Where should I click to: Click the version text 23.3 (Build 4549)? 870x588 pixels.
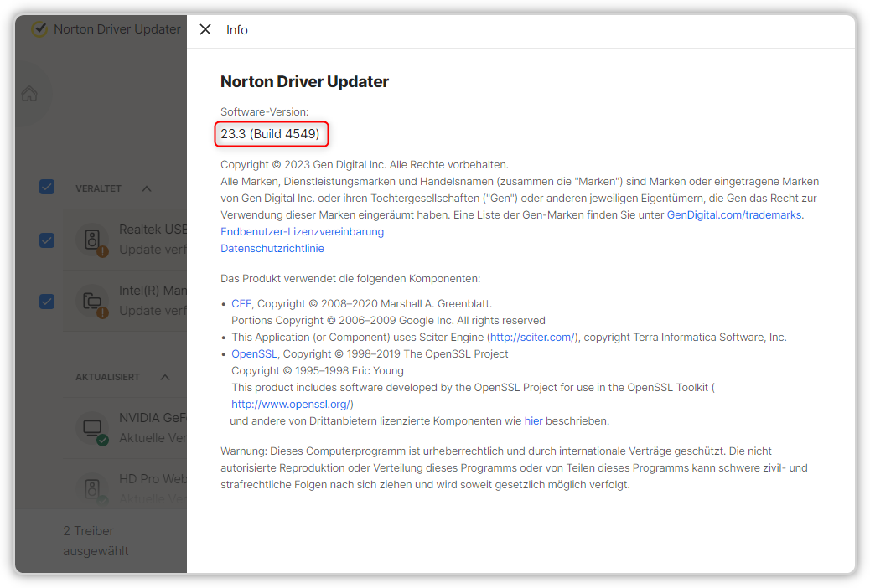click(x=270, y=134)
